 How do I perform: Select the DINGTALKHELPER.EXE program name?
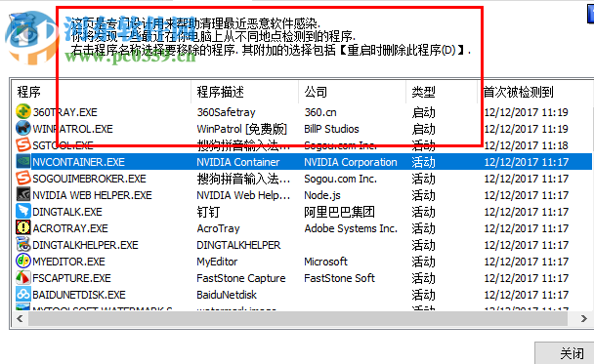85,245
